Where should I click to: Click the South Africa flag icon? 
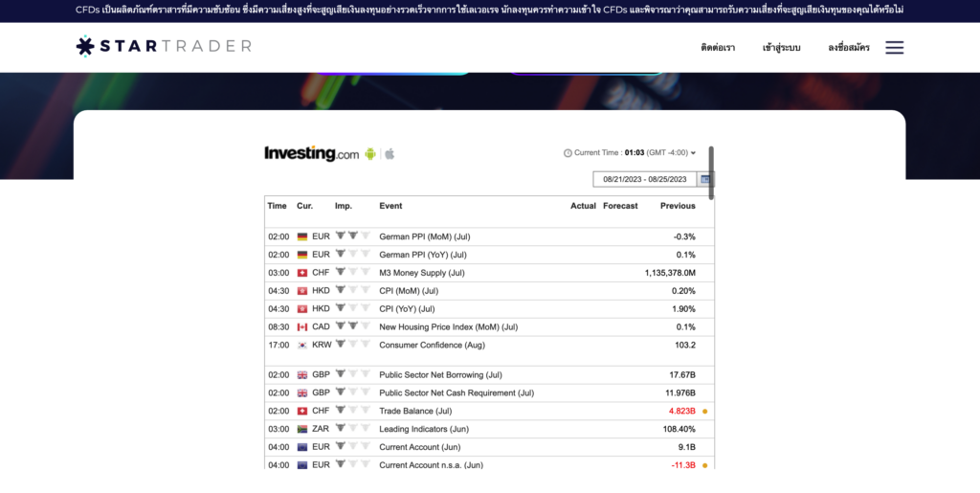click(x=302, y=429)
